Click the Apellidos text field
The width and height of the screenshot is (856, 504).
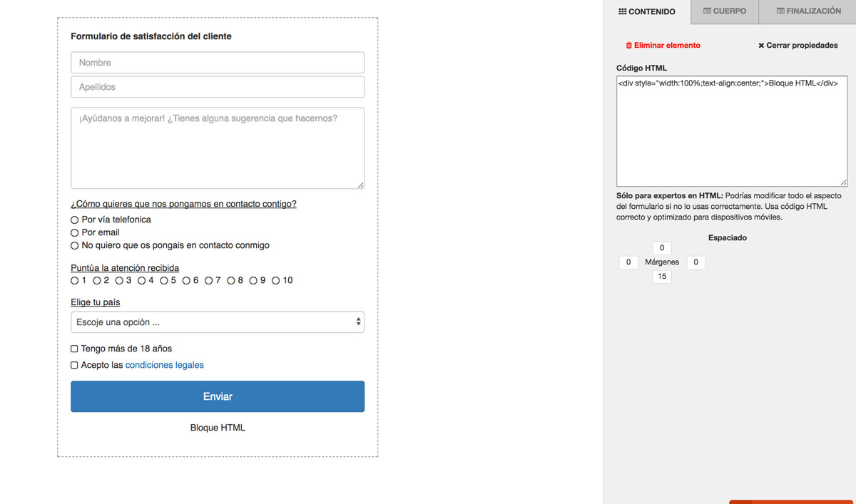coord(218,87)
